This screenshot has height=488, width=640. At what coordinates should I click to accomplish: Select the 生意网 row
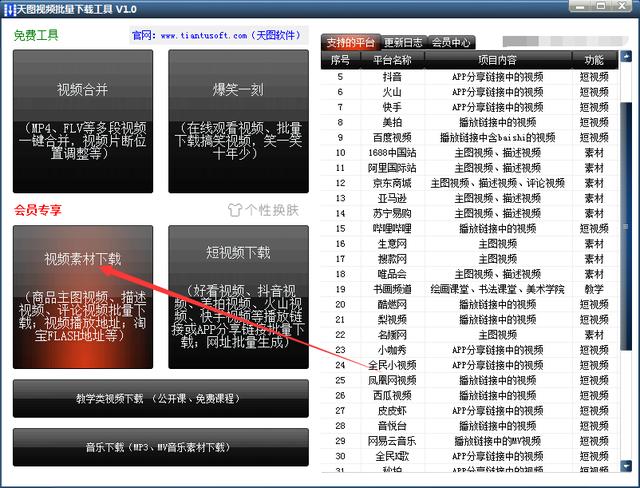470,244
